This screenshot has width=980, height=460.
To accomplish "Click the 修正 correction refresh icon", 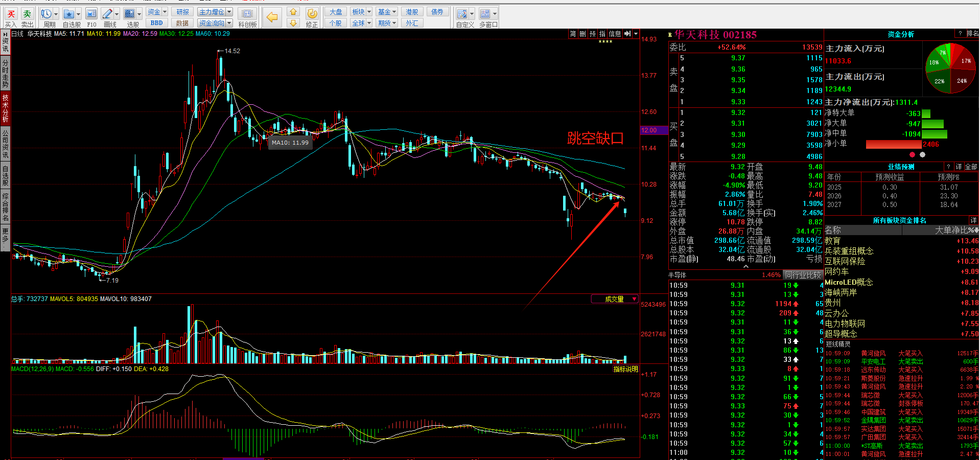I will [x=312, y=14].
